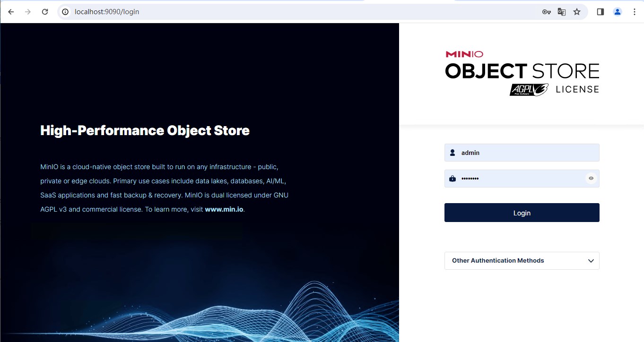Reload the MinIO login page
The image size is (644, 342).
(45, 12)
